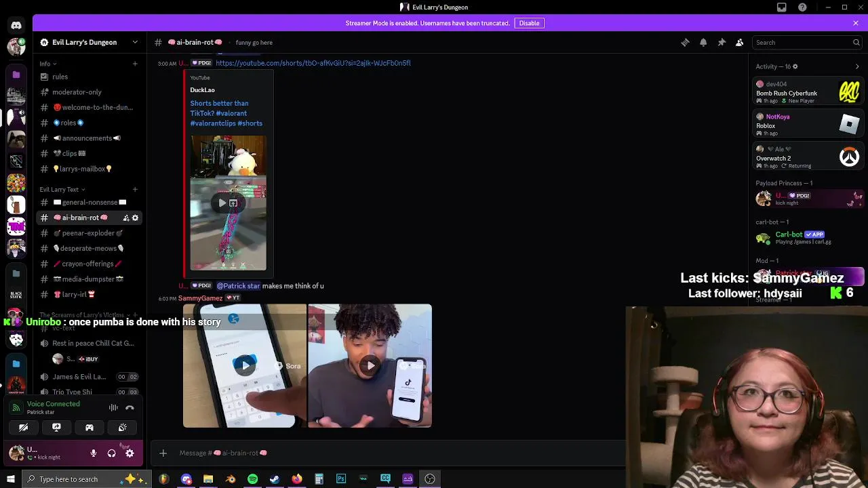
Task: Open the DuckLao channel link
Action: click(202, 90)
